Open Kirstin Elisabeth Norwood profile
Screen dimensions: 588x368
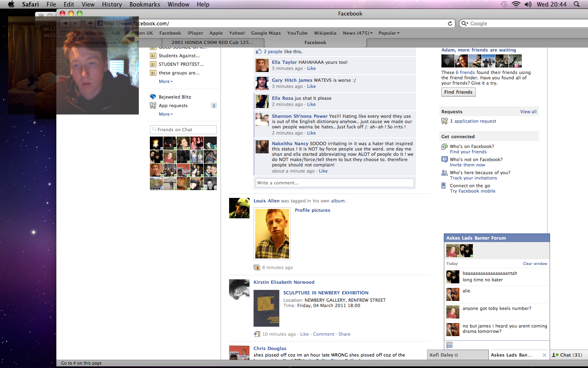(x=284, y=282)
